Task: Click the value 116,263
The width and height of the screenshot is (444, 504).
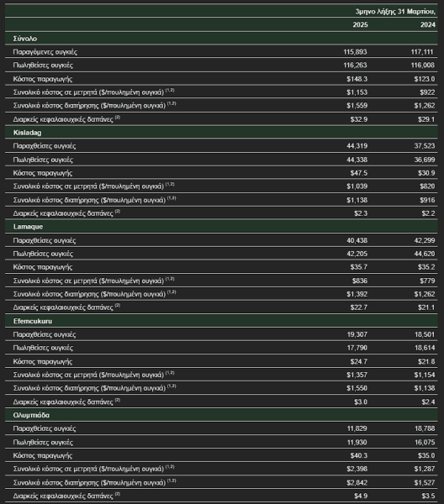Action: (355, 65)
